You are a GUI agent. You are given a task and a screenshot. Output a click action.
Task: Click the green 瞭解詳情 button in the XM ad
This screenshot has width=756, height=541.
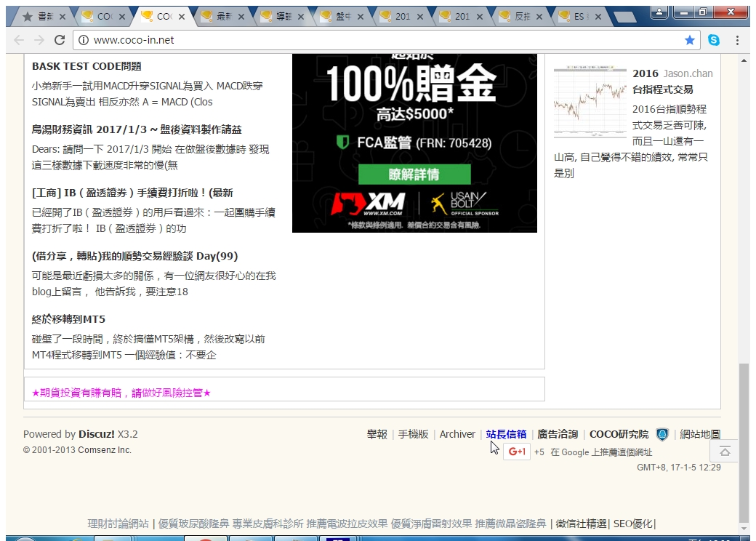[414, 174]
